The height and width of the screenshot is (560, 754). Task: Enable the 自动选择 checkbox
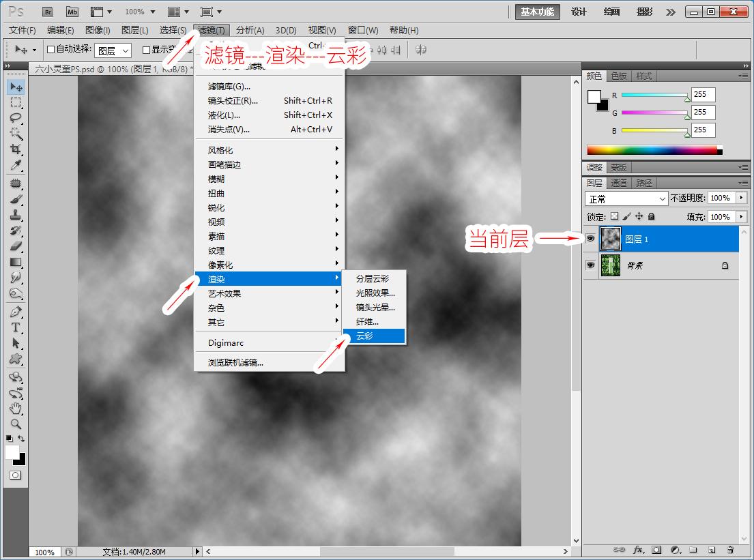(x=50, y=50)
